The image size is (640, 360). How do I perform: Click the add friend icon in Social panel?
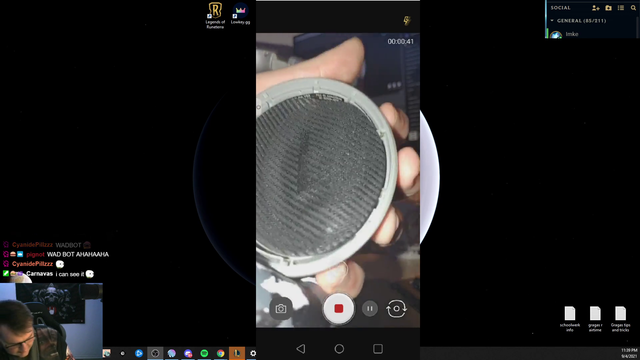(x=596, y=8)
